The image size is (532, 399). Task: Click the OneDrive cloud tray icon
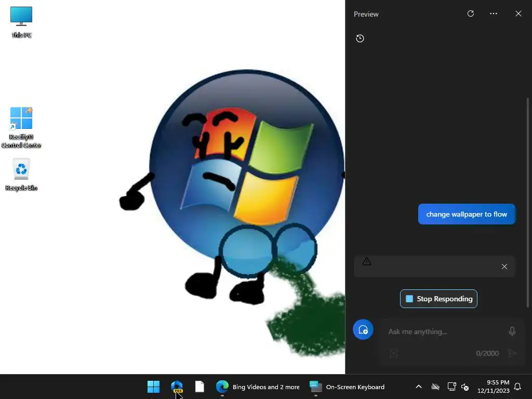pyautogui.click(x=435, y=387)
